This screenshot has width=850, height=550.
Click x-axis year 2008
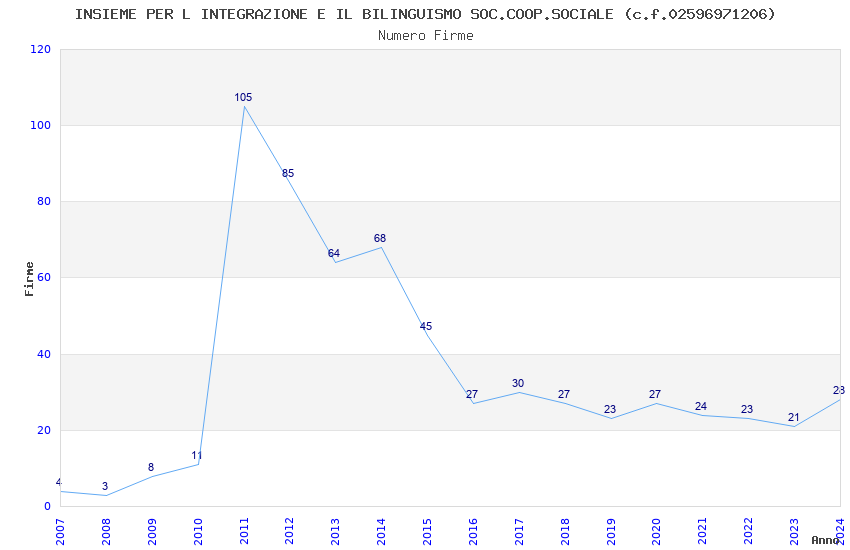point(106,532)
